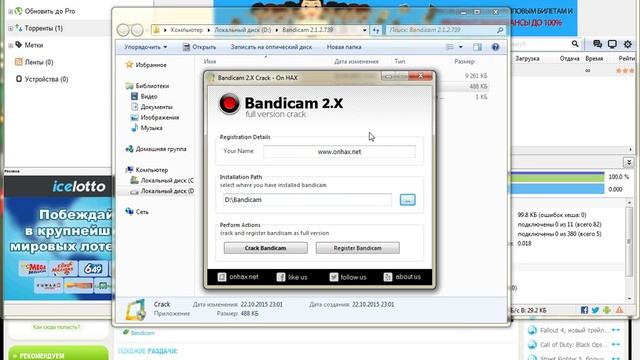Image resolution: width=640 pixels, height=360 pixels.
Task: Click the green РЕКОМЕНДУЕМ button
Action: [58, 353]
